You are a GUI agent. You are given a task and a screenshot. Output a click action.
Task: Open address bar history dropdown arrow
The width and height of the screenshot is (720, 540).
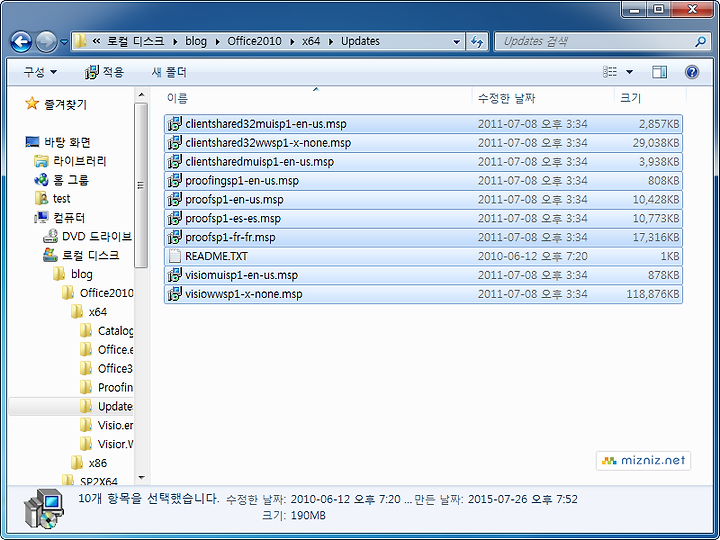click(456, 42)
